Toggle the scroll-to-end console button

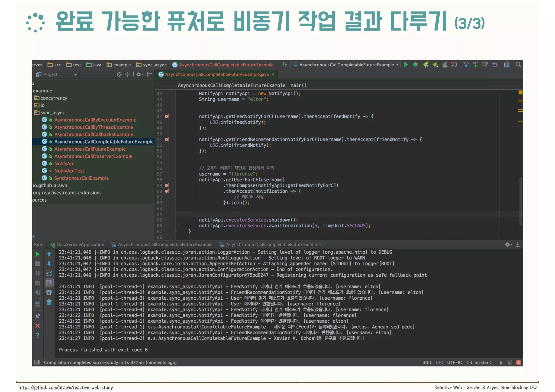point(49,283)
